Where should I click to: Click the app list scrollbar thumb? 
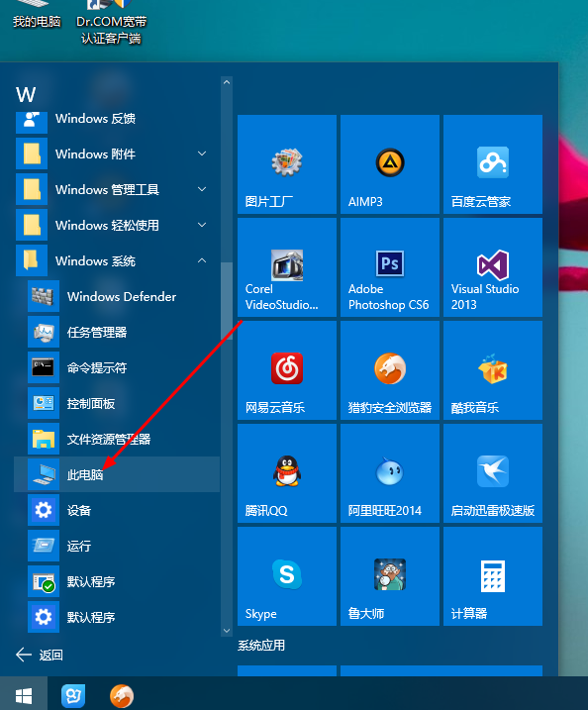click(227, 301)
